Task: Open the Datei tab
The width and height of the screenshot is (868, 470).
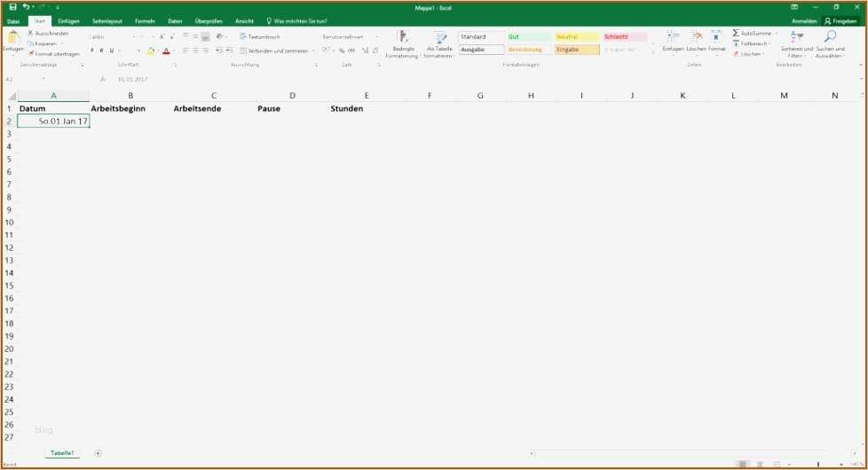Action: [13, 21]
